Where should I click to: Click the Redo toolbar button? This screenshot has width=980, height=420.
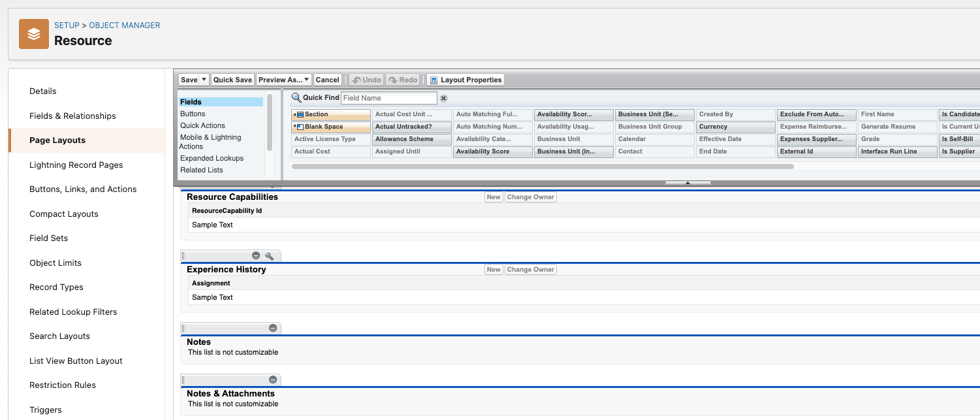point(402,80)
